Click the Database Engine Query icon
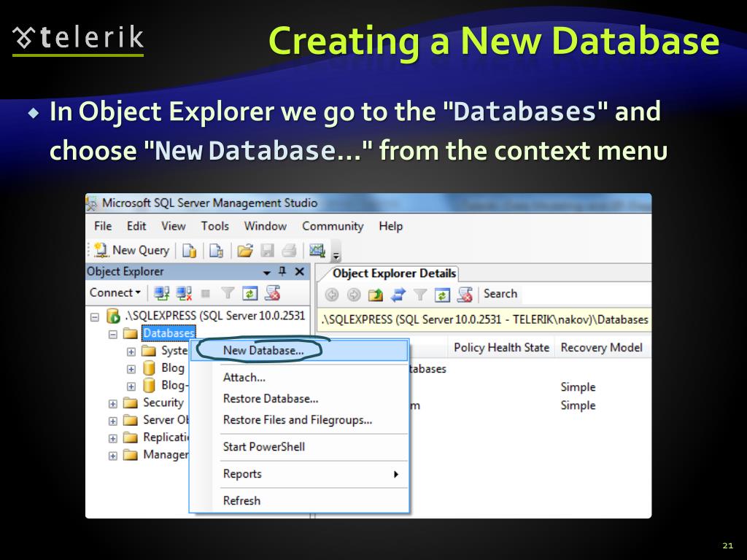This screenshot has width=747, height=560. pos(189,251)
